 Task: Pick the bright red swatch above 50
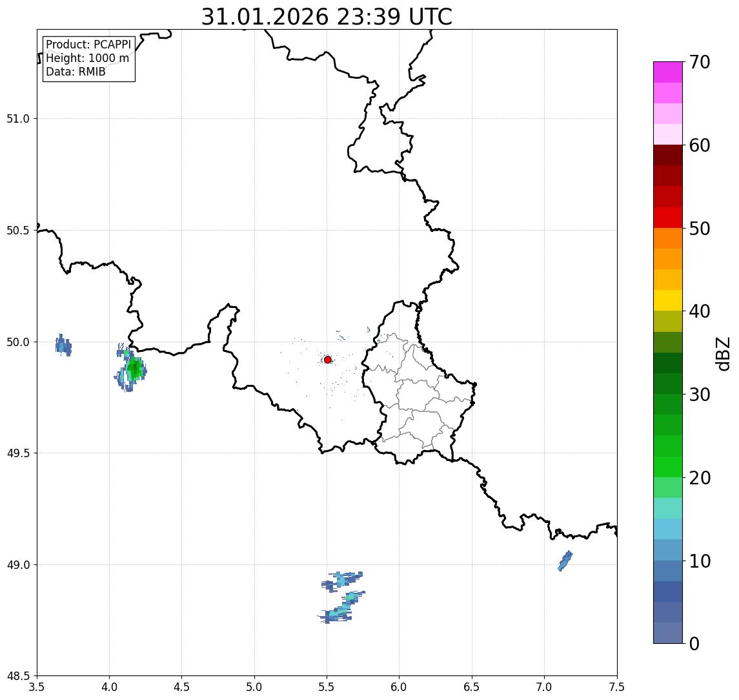[668, 218]
